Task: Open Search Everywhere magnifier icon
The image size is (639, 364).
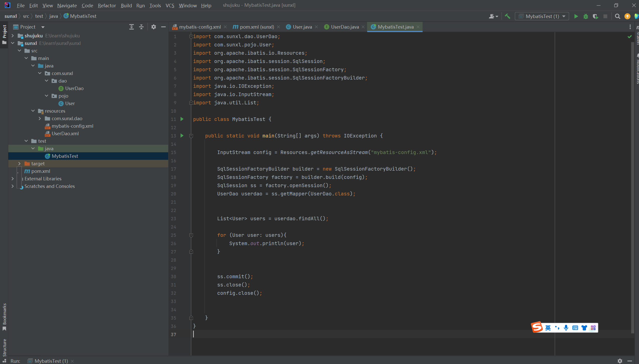Action: 617,17
